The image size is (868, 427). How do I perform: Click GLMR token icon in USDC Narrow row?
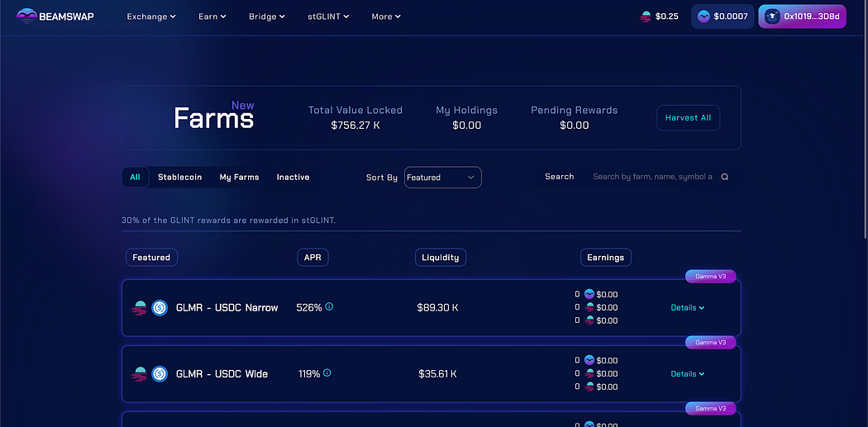[140, 307]
